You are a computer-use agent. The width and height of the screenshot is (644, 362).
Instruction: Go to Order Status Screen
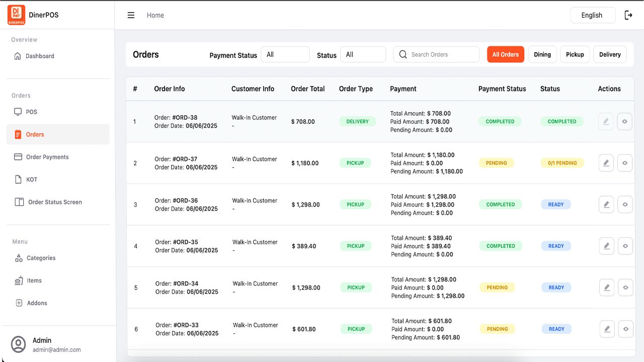[55, 202]
